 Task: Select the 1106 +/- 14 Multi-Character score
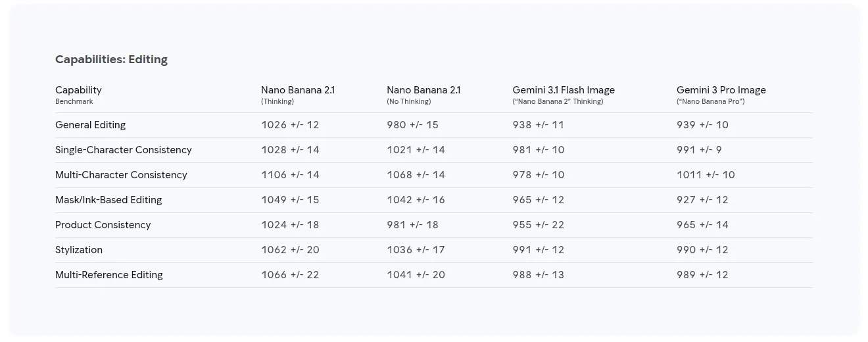(x=290, y=175)
